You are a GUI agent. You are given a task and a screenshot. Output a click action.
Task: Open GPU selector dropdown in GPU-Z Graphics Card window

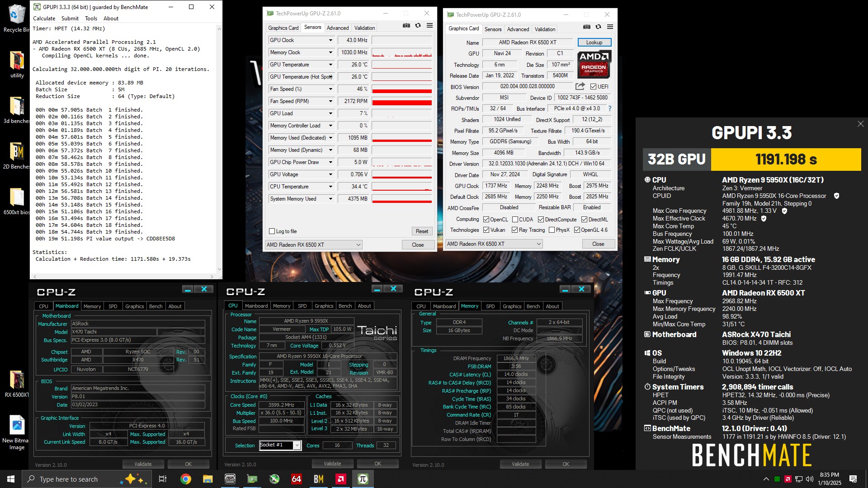(x=494, y=244)
